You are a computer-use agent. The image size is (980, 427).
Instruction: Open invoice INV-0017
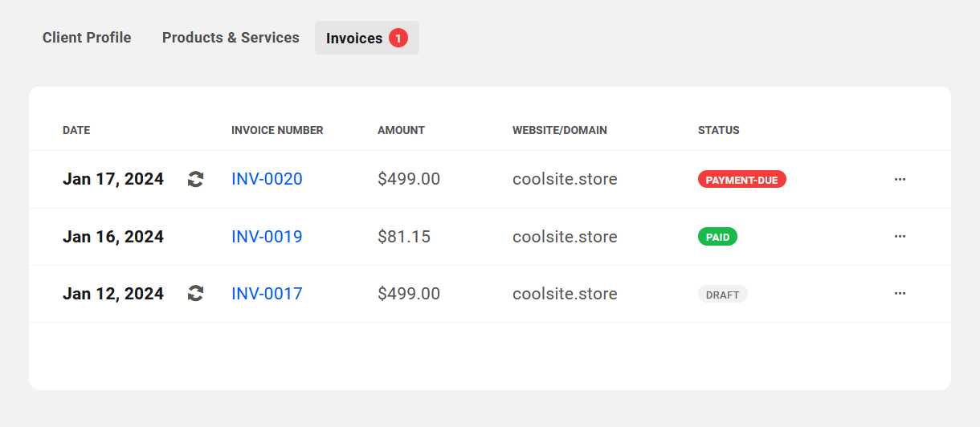(x=267, y=294)
